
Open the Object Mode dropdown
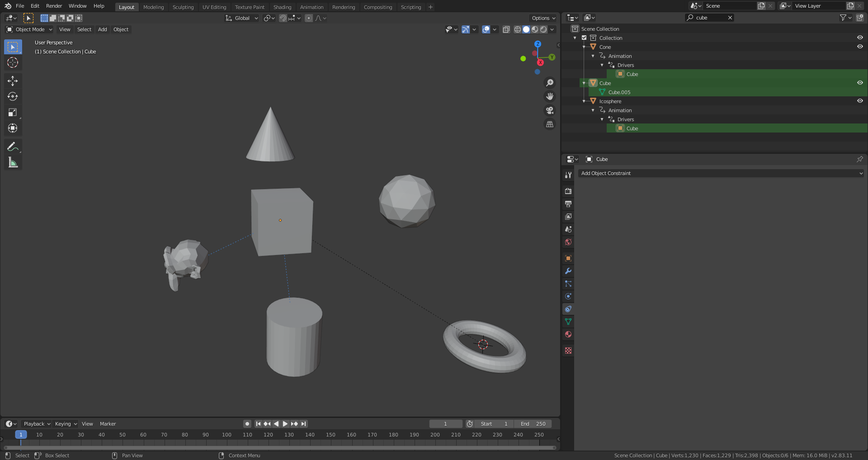(29, 29)
